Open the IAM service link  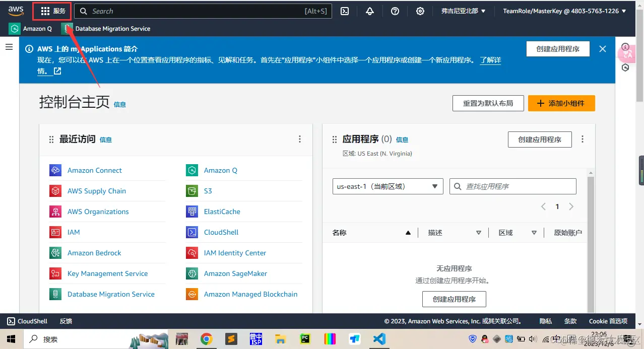(74, 232)
